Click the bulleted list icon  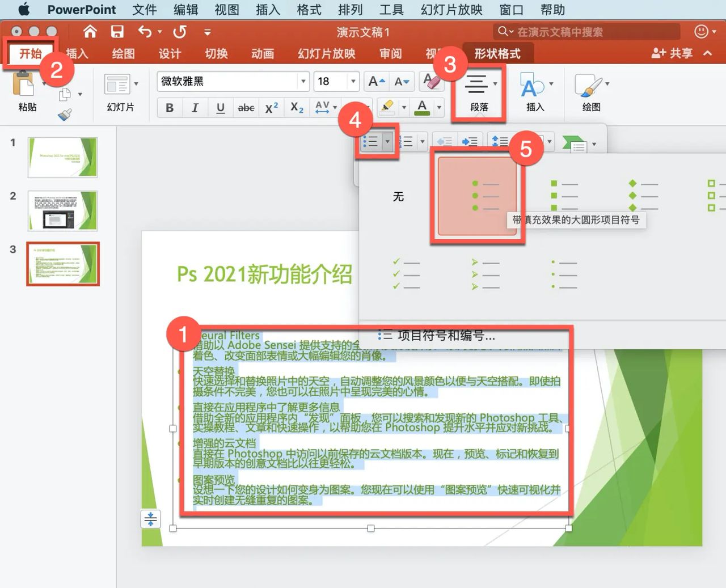pos(370,142)
